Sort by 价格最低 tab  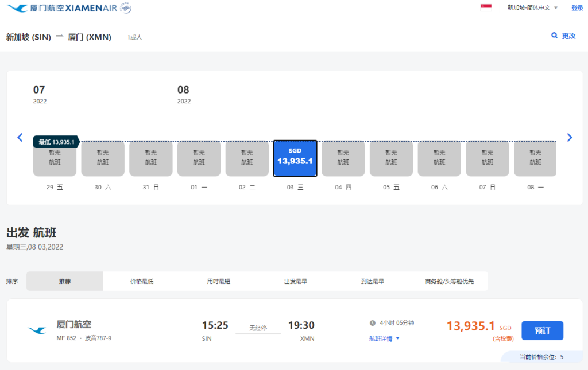(x=142, y=281)
